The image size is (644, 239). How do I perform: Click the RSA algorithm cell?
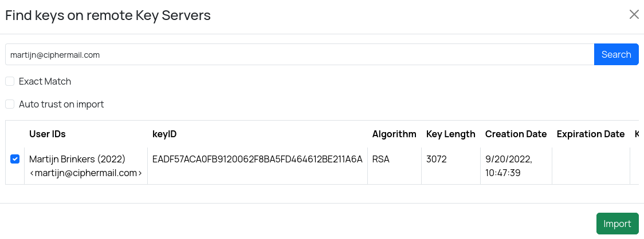(381, 159)
